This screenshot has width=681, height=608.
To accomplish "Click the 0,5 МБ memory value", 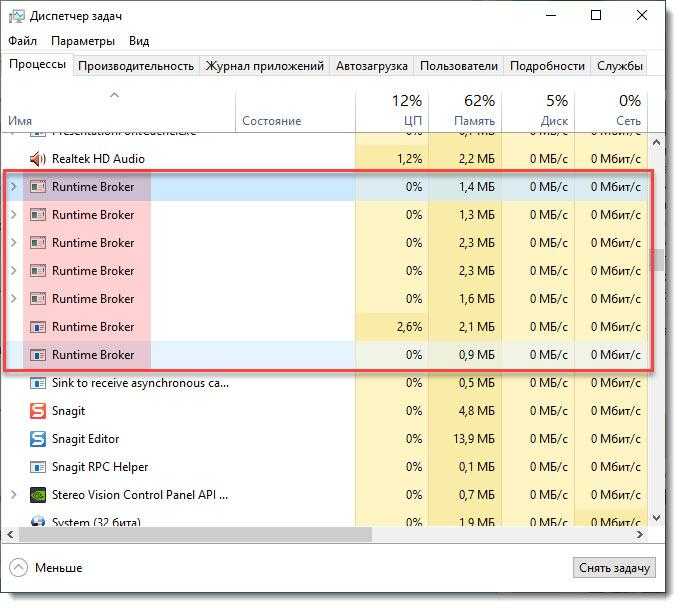I will 477,383.
